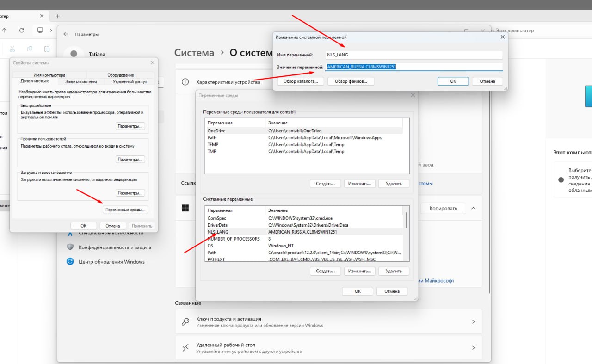
Task: Click Создать under user variables list
Action: coord(325,184)
